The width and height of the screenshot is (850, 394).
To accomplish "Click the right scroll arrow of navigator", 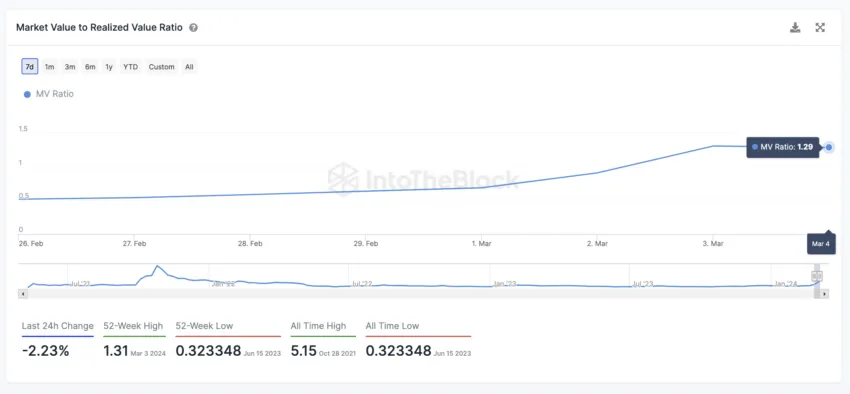I will [x=825, y=294].
